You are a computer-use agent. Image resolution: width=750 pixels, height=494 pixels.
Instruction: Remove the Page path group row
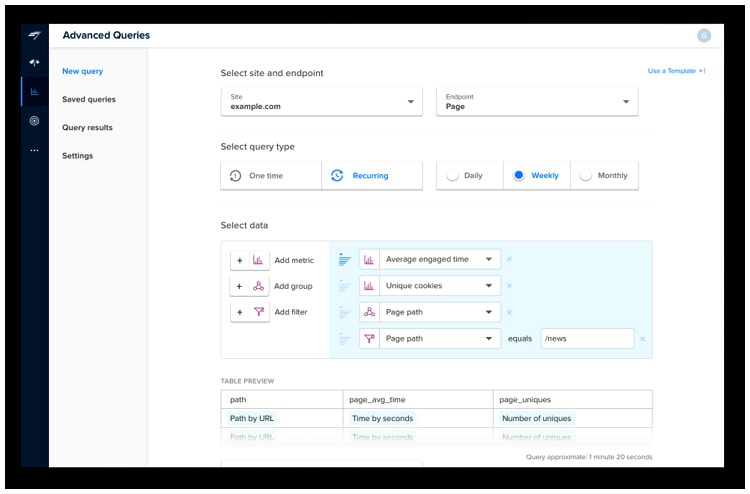point(509,312)
